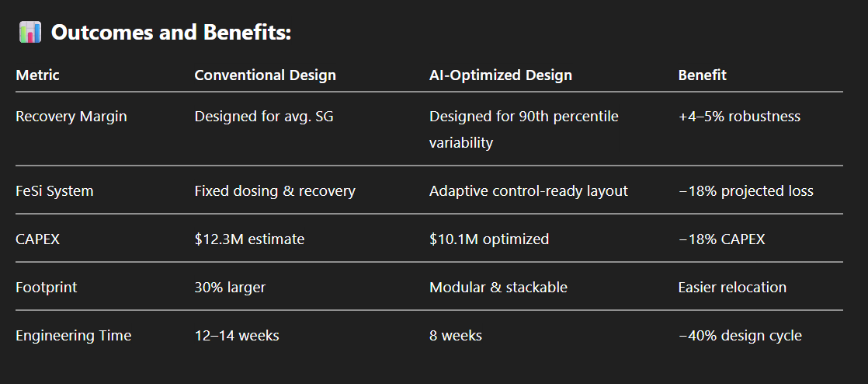
Task: Click the '90th percentile variability' cell
Action: coord(524,129)
